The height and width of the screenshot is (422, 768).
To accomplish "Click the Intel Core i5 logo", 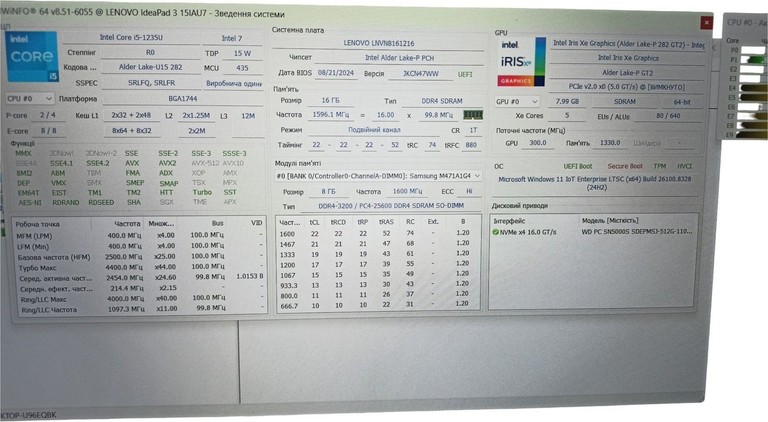I will click(32, 56).
